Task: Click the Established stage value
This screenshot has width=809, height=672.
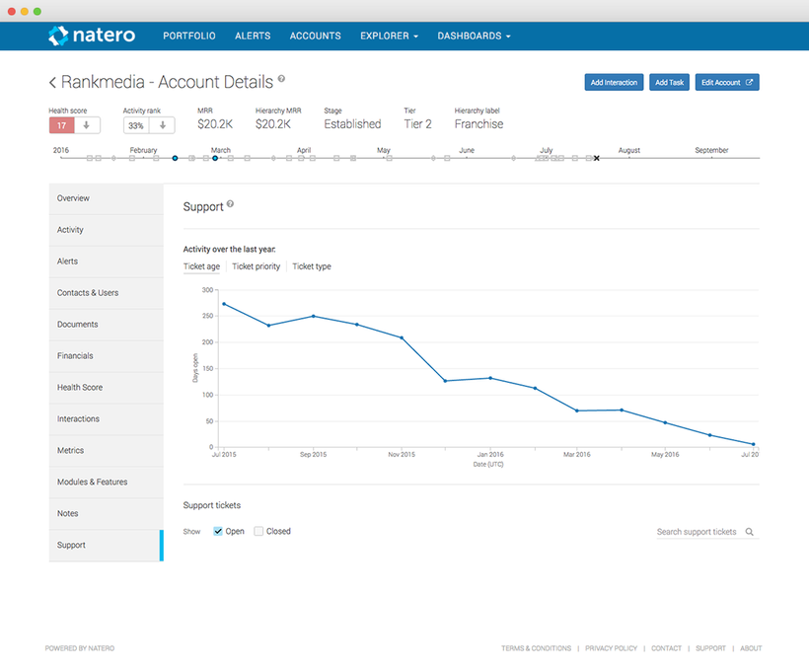Action: click(x=352, y=124)
